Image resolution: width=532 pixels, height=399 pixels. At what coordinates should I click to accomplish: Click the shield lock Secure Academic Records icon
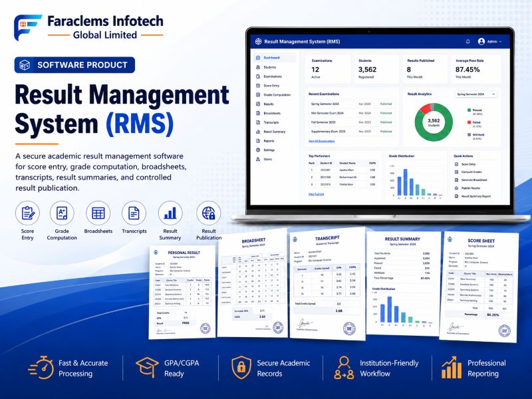[x=241, y=368]
